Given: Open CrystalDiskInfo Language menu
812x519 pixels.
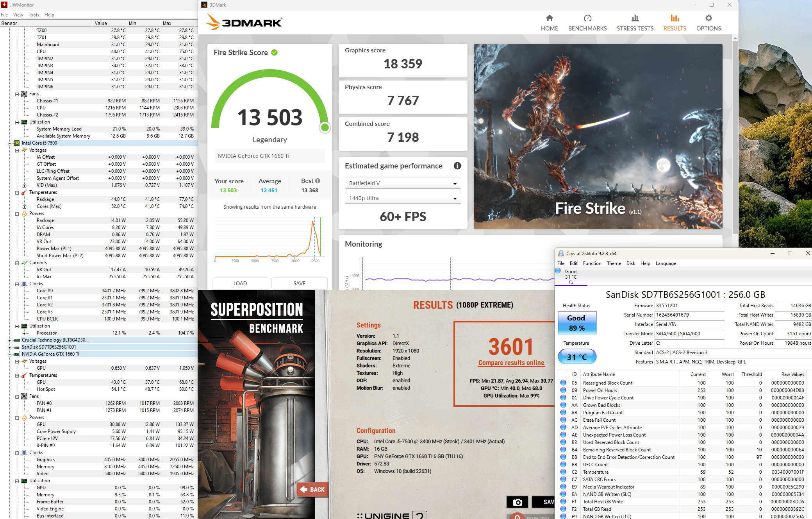Looking at the screenshot, I should pyautogui.click(x=666, y=263).
